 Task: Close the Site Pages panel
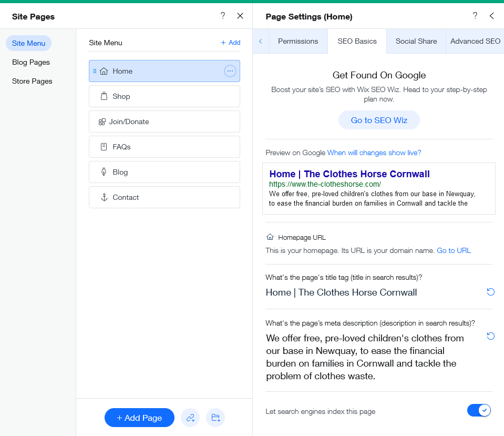(x=240, y=16)
